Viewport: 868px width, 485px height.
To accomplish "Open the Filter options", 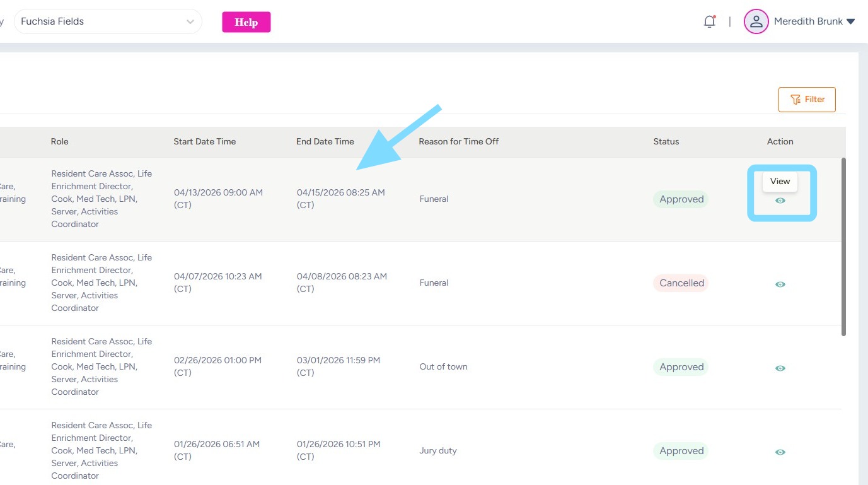I will (807, 100).
